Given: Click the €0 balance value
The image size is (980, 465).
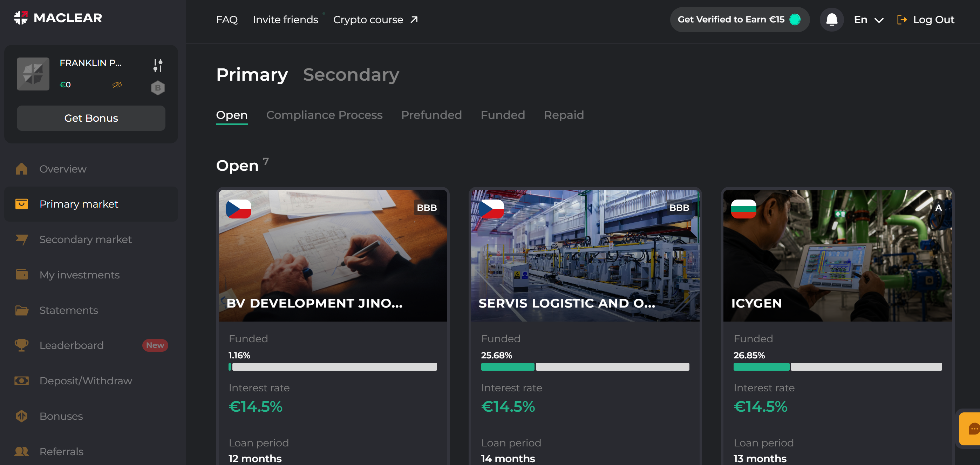Looking at the screenshot, I should coord(65,85).
